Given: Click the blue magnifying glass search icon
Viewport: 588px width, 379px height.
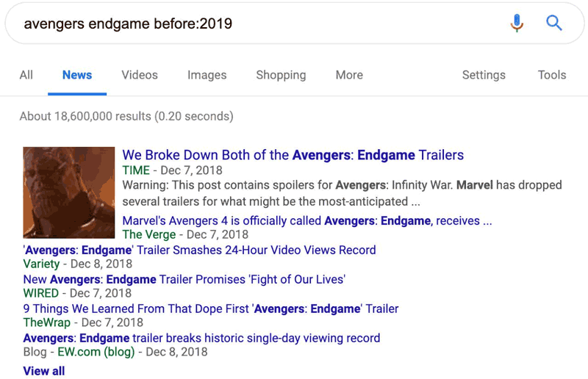Looking at the screenshot, I should [554, 24].
